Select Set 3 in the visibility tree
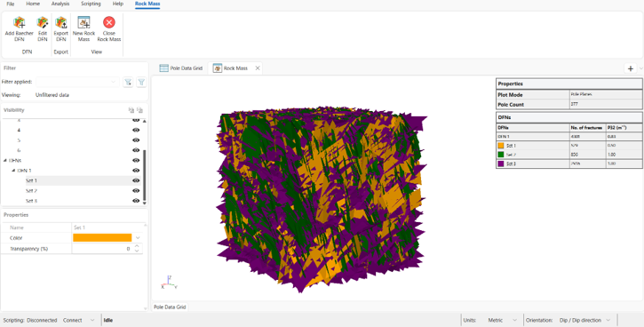644x327 pixels. pos(31,201)
